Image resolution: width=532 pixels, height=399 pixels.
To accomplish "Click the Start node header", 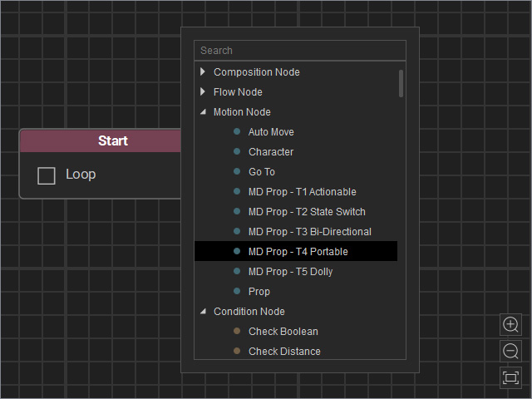I will click(x=101, y=140).
